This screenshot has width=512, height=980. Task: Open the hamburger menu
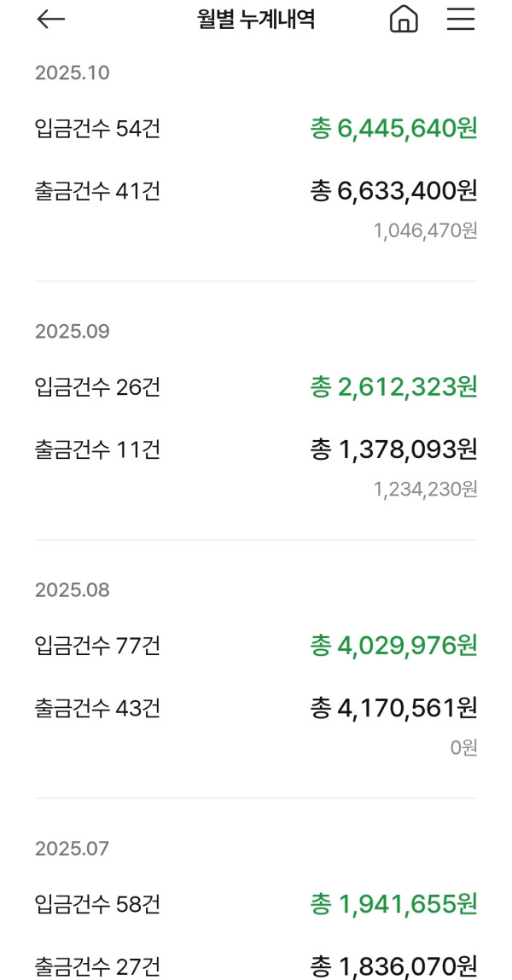(x=461, y=20)
